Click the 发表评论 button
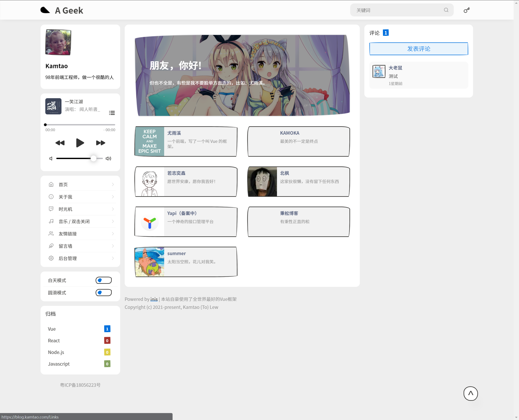519x420 pixels. tap(419, 49)
